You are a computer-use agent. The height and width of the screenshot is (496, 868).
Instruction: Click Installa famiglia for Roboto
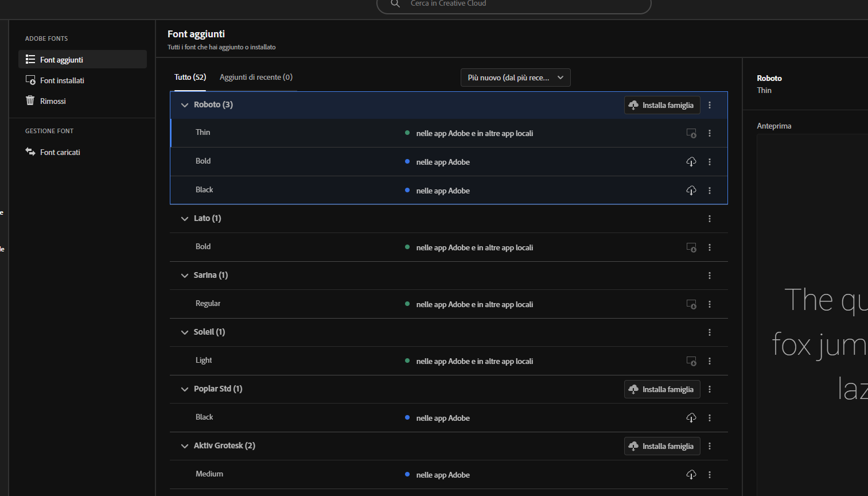662,105
